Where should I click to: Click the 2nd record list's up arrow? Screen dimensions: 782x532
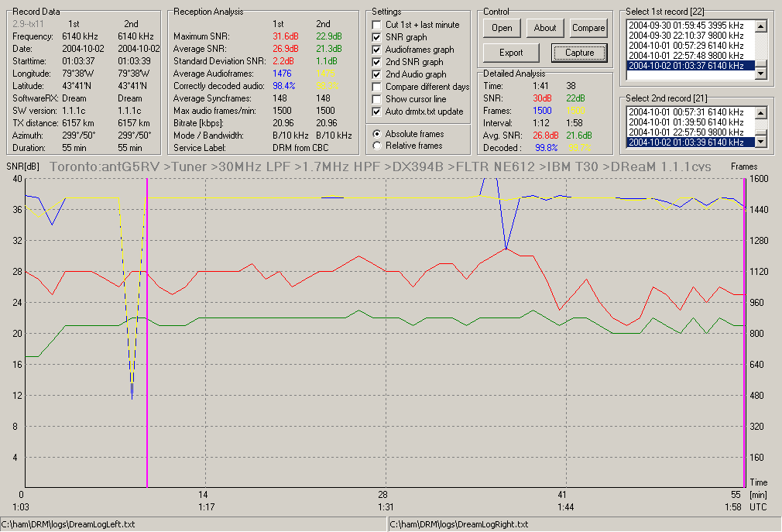click(x=760, y=114)
